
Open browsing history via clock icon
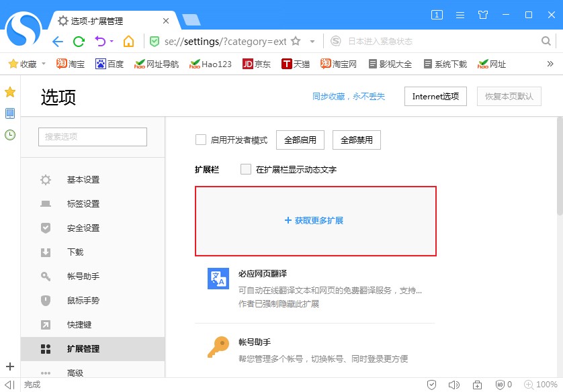tap(9, 136)
